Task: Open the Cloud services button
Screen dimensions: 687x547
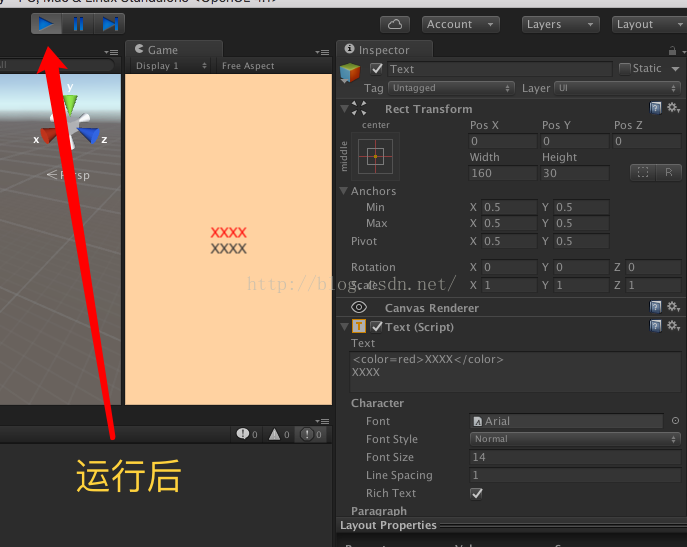Action: (395, 24)
